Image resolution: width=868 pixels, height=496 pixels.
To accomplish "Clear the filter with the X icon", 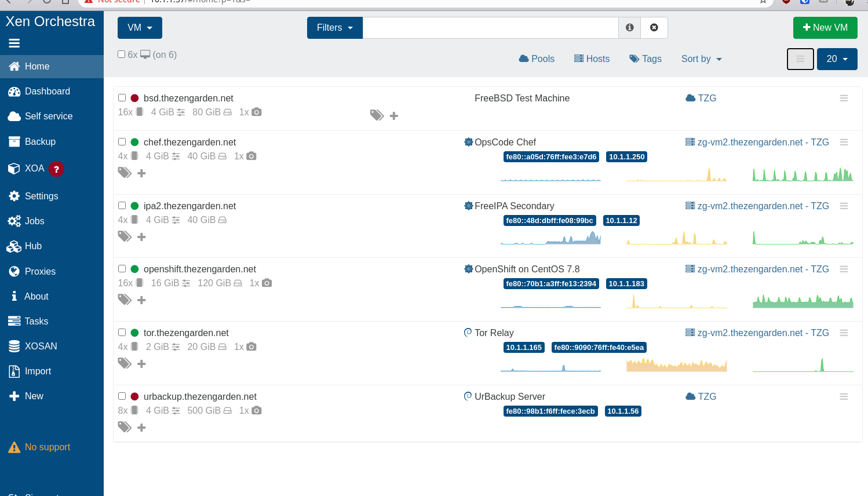I will (654, 28).
